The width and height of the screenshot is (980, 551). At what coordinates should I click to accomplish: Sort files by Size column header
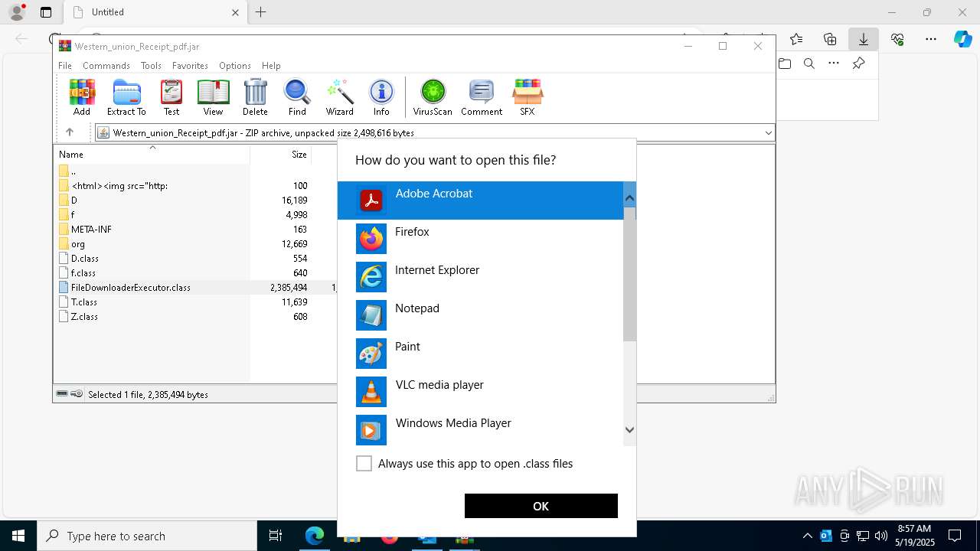(x=281, y=155)
